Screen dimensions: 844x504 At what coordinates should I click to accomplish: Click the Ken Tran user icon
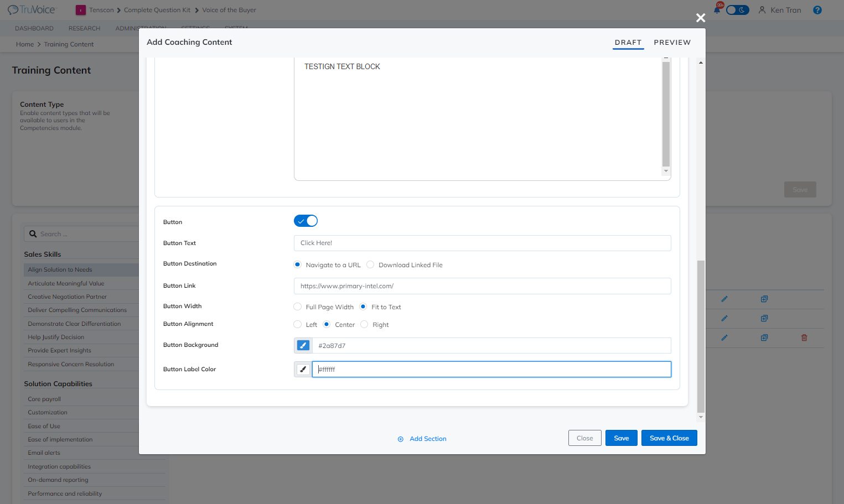point(762,10)
